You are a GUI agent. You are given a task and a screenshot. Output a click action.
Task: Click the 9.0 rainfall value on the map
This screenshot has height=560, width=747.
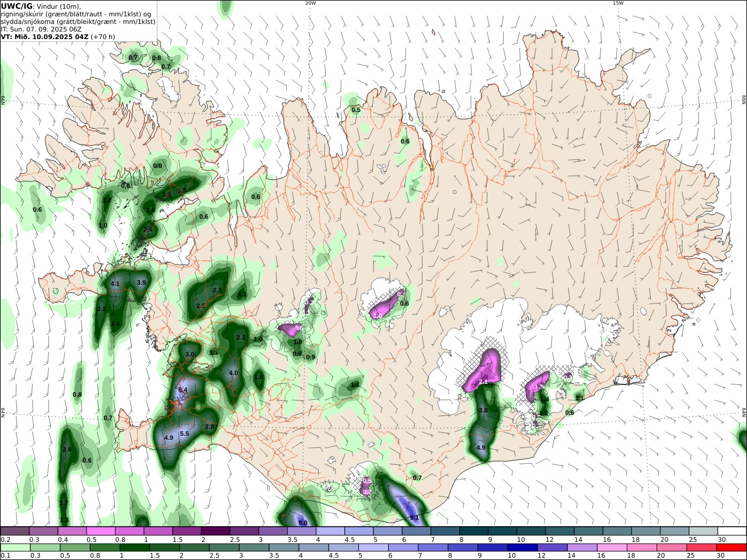pos(303,523)
